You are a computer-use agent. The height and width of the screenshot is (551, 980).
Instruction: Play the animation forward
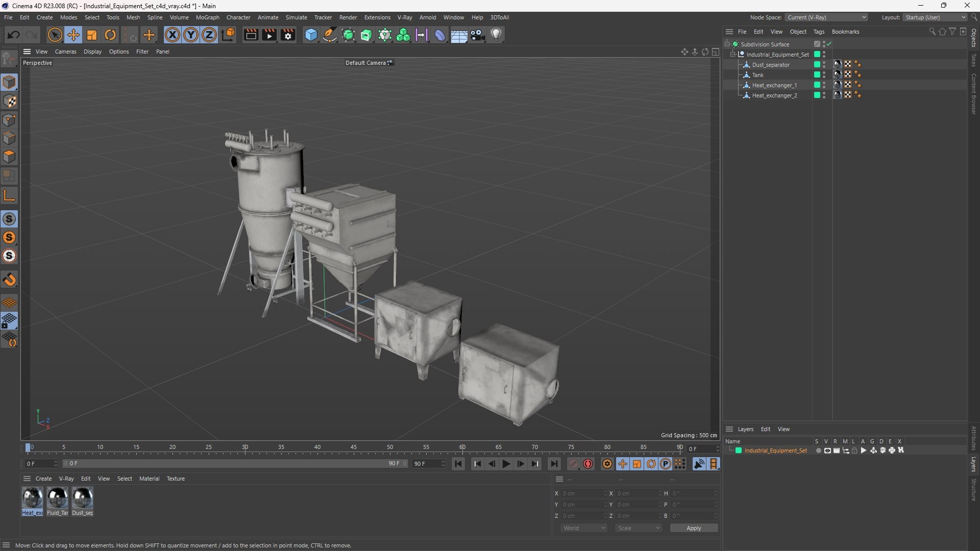[x=506, y=464]
